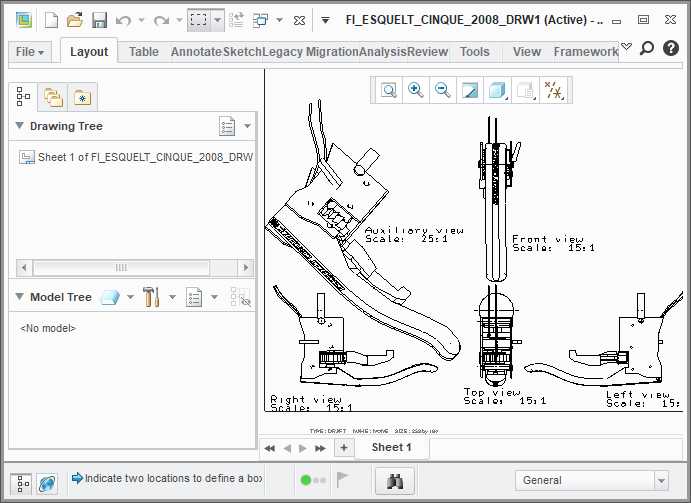
Task: Click the box selection icon
Action: coord(199,20)
